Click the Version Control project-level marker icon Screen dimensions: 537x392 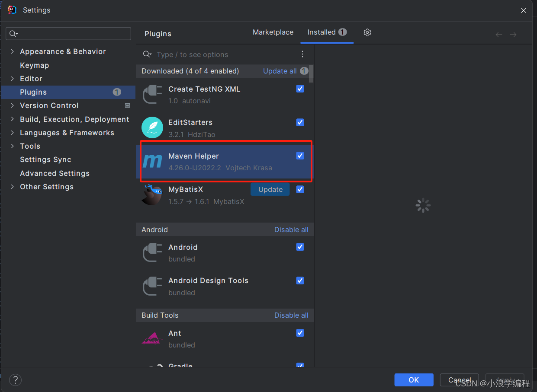click(127, 105)
